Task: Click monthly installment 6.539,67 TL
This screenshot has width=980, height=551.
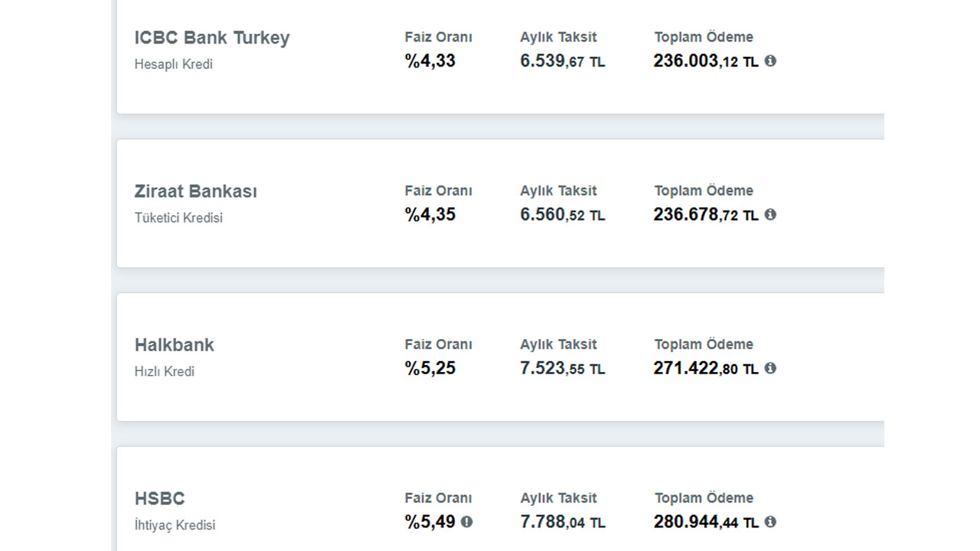Action: pos(563,61)
